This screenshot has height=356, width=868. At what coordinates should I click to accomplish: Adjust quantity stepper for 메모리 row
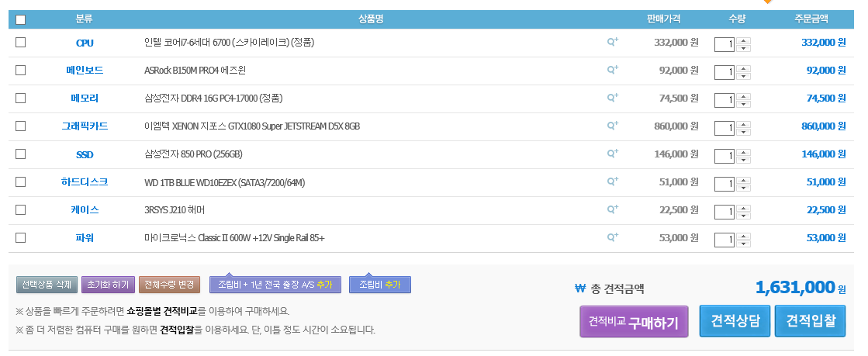743,100
